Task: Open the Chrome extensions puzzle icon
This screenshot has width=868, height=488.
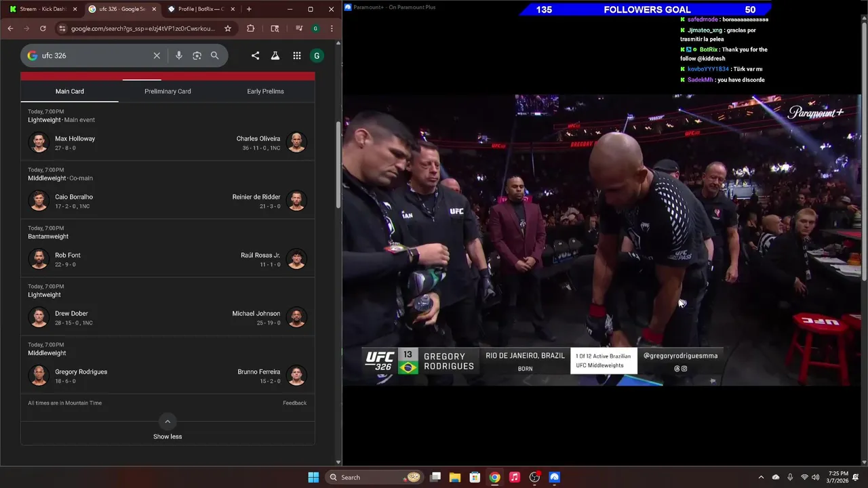Action: pyautogui.click(x=251, y=28)
